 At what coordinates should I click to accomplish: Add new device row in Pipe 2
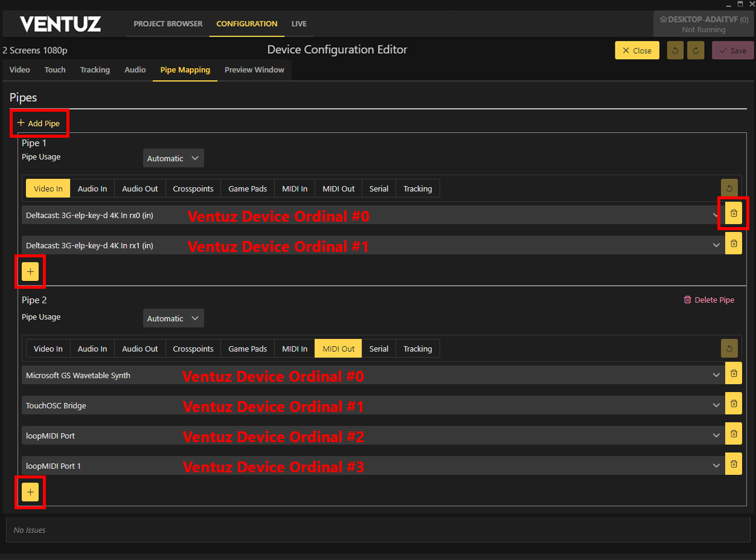(30, 492)
